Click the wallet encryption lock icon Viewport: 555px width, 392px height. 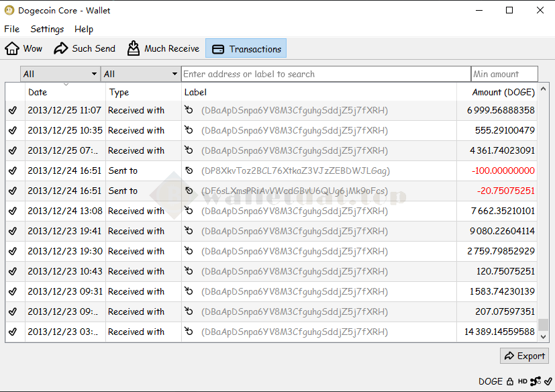click(x=510, y=381)
